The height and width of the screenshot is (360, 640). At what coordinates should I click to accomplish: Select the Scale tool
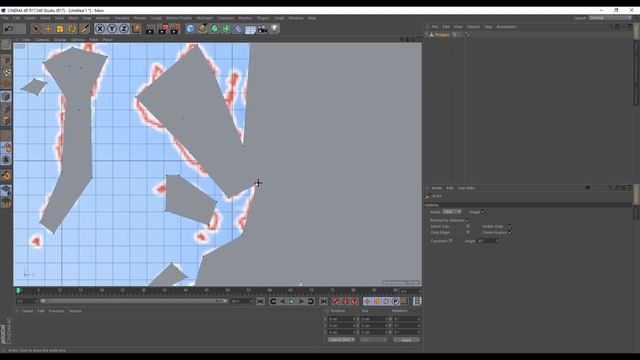(60, 29)
